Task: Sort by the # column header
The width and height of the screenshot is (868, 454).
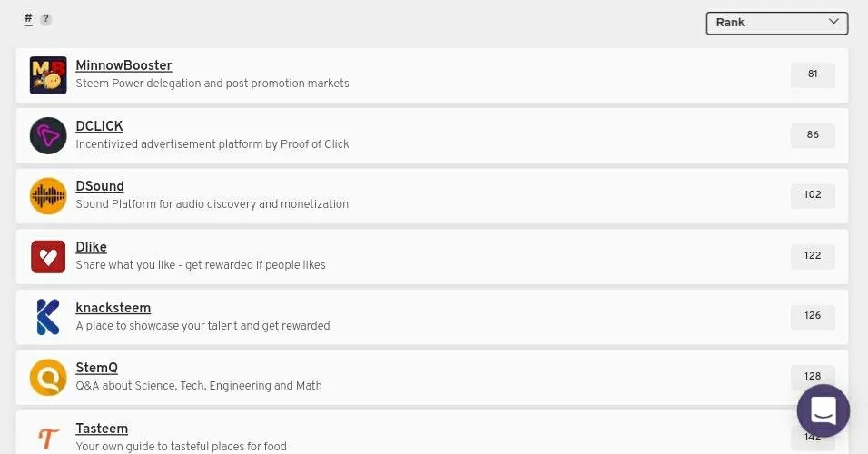Action: point(28,19)
